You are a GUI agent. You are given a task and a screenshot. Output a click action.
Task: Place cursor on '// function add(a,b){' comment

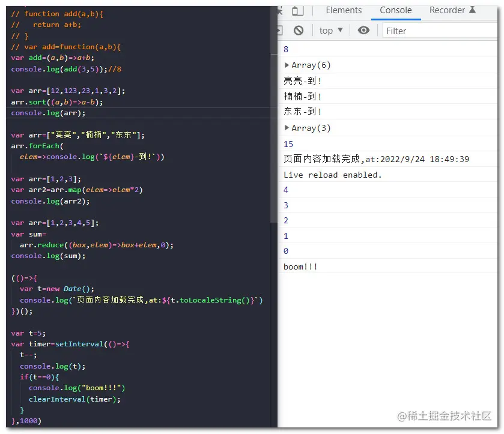pos(57,14)
